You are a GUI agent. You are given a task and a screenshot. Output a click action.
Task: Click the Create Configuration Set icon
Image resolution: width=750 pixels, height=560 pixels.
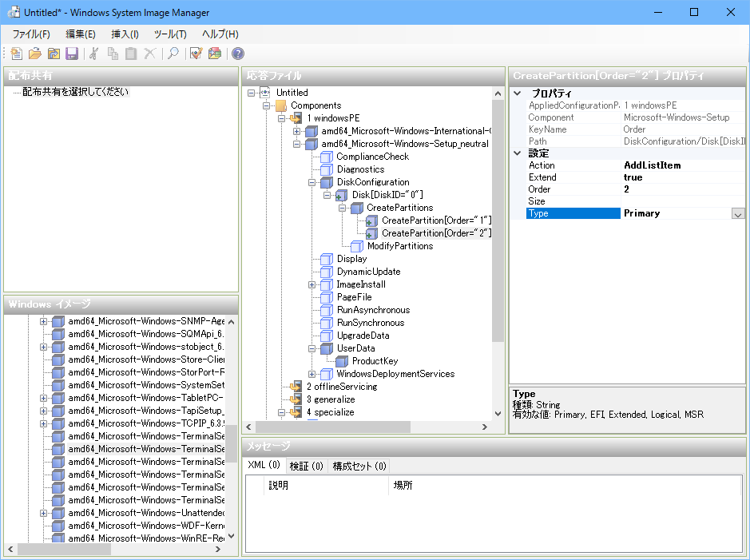pyautogui.click(x=215, y=54)
